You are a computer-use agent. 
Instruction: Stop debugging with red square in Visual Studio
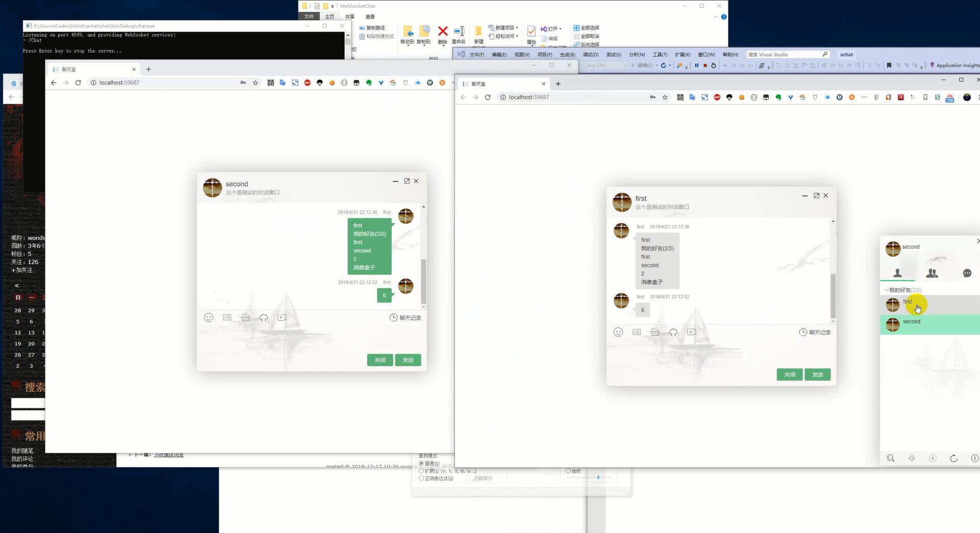click(x=705, y=65)
